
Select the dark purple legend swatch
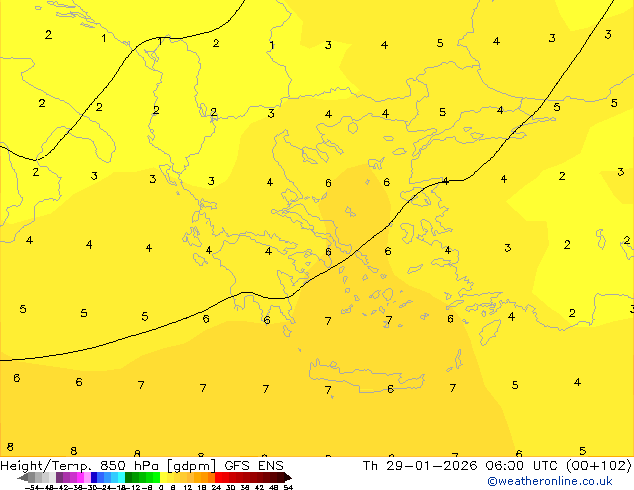coord(59,478)
